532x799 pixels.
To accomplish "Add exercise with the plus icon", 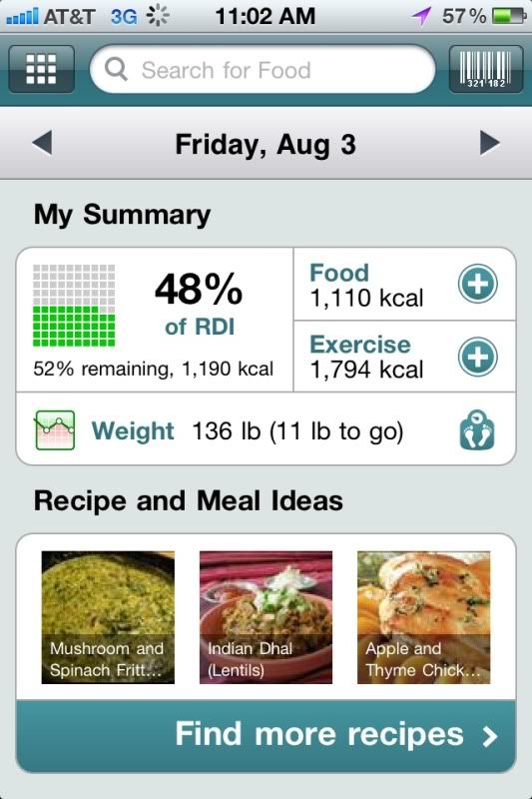I will pyautogui.click(x=477, y=357).
